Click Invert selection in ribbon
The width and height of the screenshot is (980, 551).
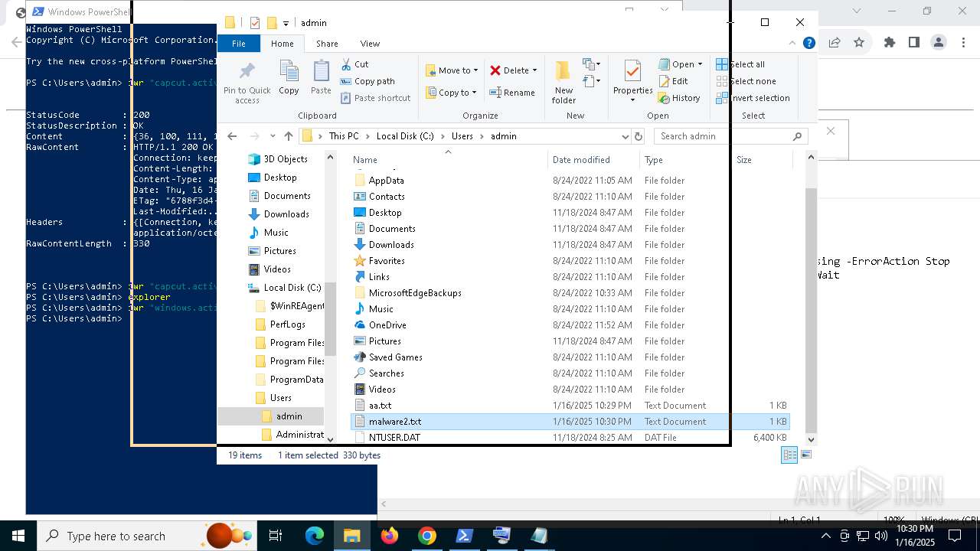(x=753, y=98)
